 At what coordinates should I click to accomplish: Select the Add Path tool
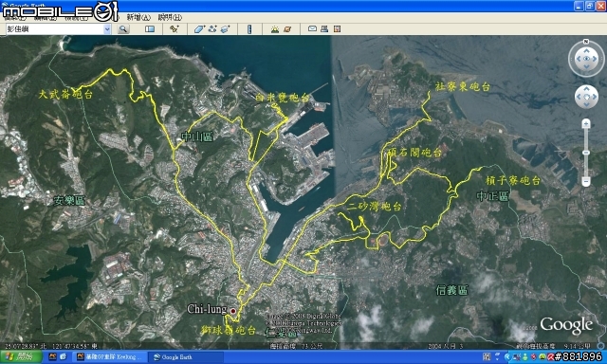(212, 29)
